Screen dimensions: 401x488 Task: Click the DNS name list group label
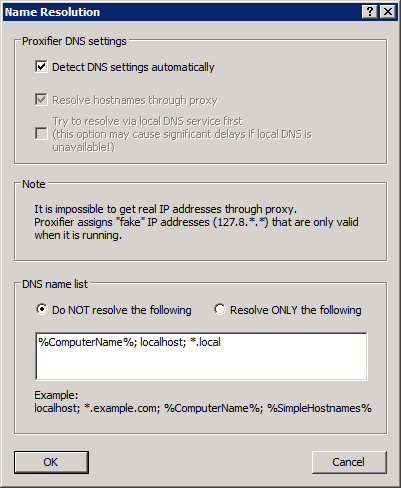[55, 284]
